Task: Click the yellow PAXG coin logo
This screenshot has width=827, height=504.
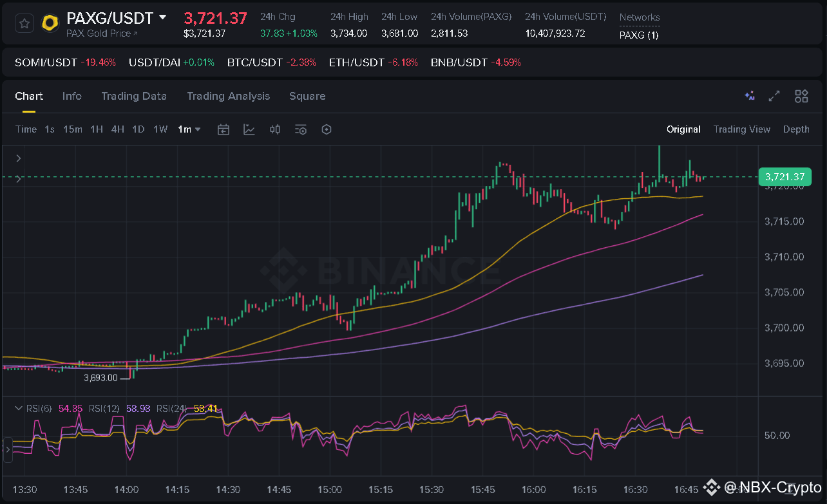Action: pyautogui.click(x=50, y=24)
